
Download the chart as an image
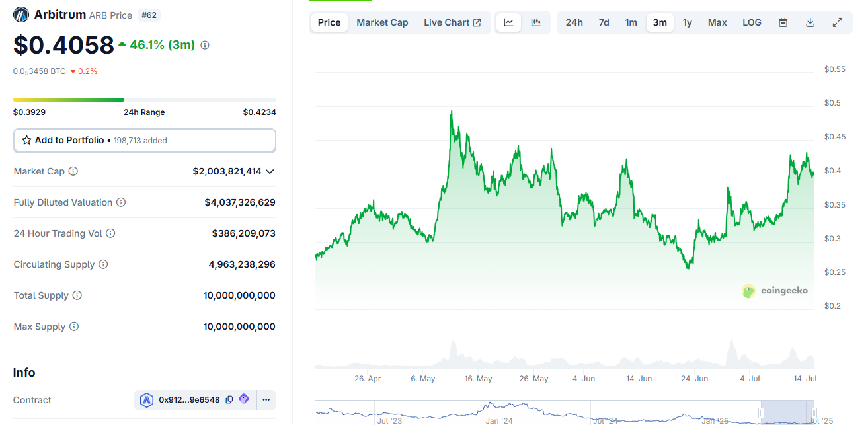pos(810,22)
